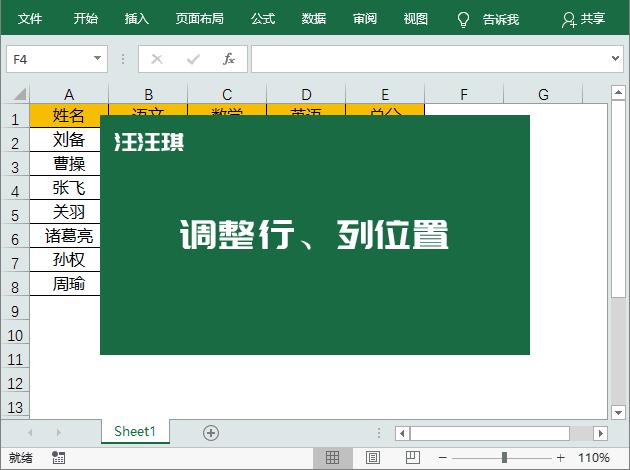Click the Sheet1 tab
This screenshot has height=470, width=630.
pos(135,431)
